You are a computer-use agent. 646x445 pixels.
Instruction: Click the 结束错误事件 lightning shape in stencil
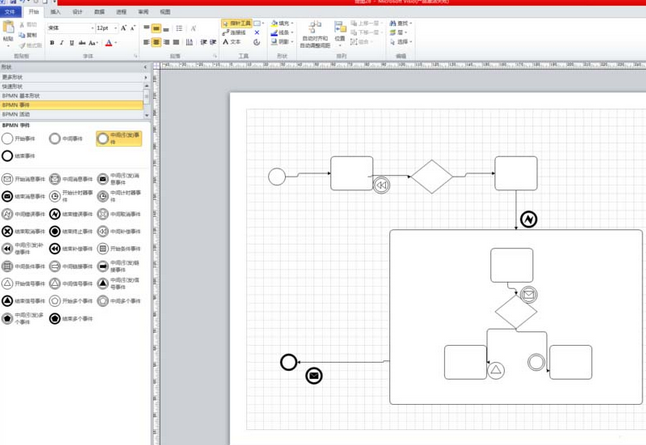(x=55, y=214)
